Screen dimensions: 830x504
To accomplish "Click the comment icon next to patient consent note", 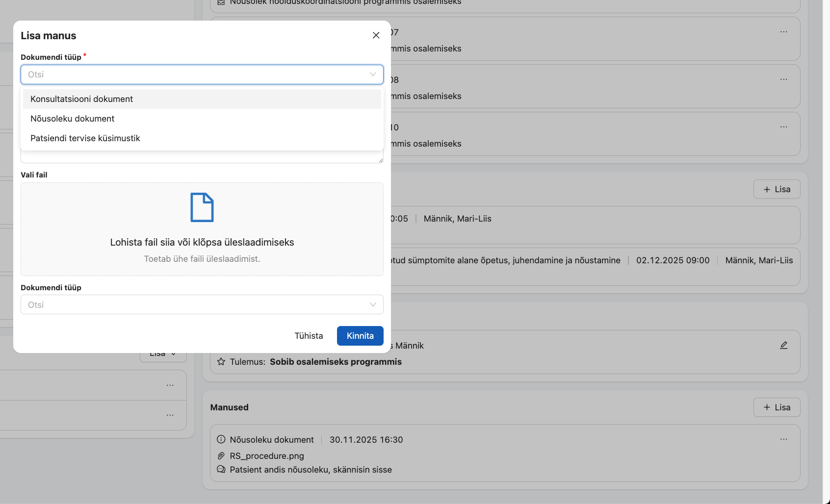I will click(221, 469).
